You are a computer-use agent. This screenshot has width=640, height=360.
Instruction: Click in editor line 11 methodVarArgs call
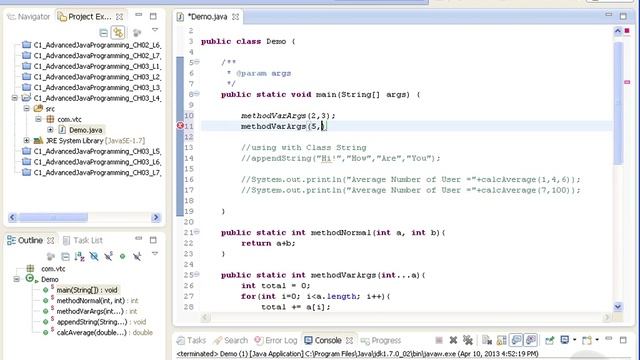[284, 127]
